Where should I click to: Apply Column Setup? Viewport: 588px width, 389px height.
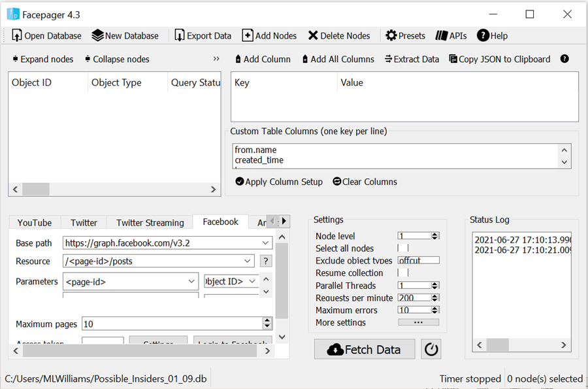[x=279, y=182]
